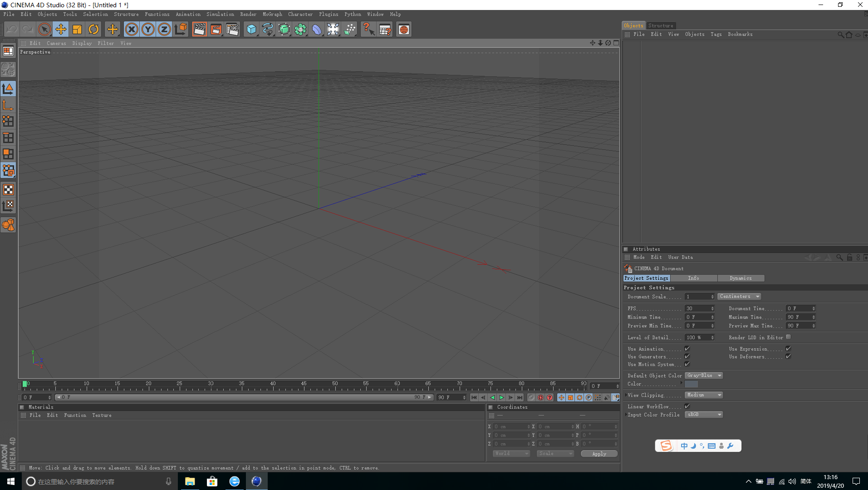Click the Undo arrow icon
The height and width of the screenshot is (490, 868).
(x=12, y=30)
